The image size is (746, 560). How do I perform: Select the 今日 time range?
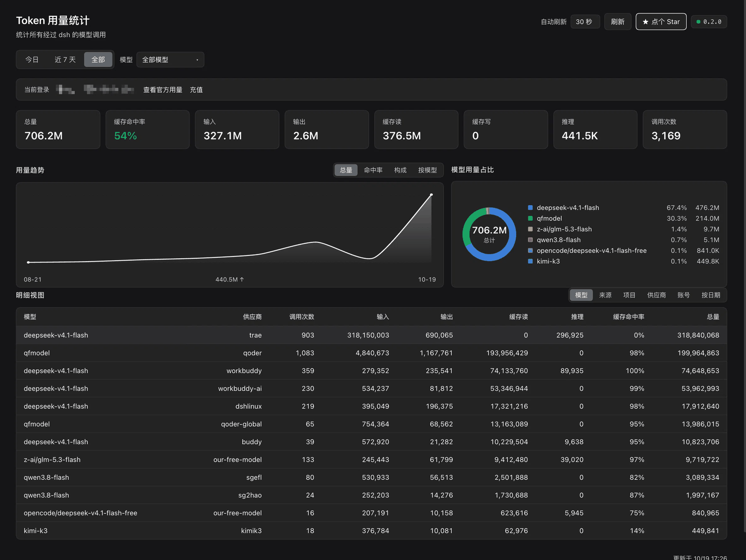(x=32, y=60)
